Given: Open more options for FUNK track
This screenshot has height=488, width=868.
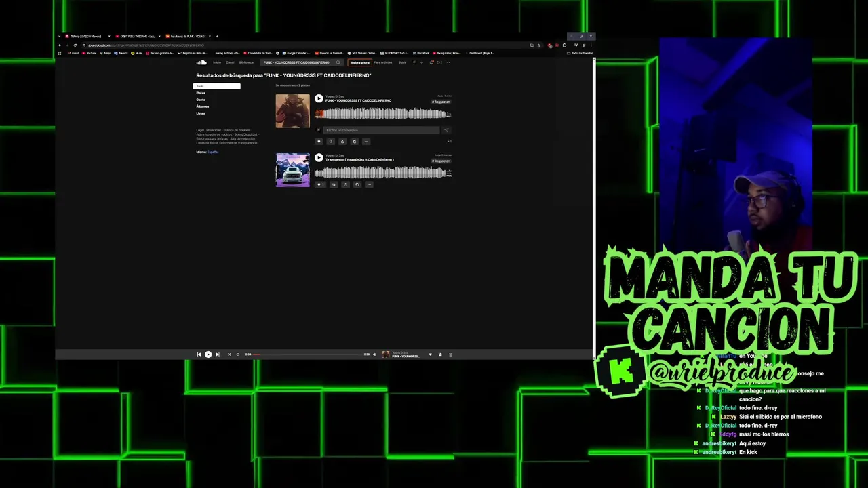Looking at the screenshot, I should 366,142.
